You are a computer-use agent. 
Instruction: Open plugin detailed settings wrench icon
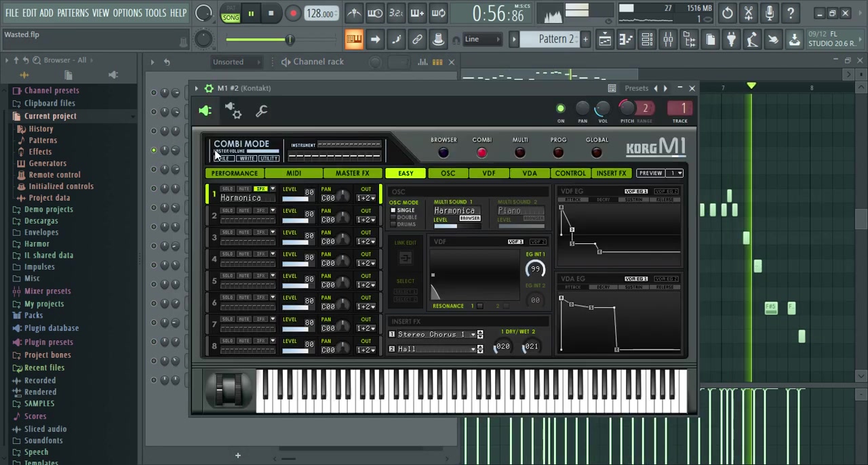click(x=262, y=110)
